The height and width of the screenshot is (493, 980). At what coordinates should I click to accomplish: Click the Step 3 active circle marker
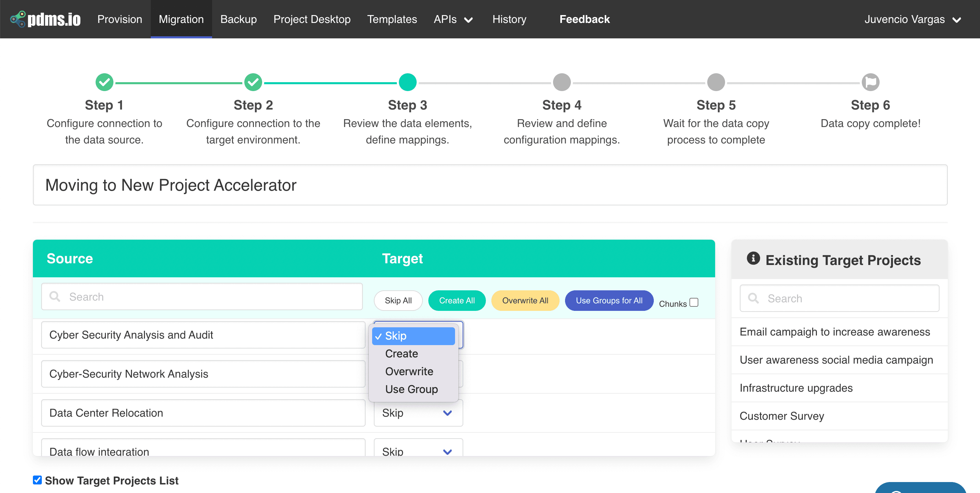point(407,82)
